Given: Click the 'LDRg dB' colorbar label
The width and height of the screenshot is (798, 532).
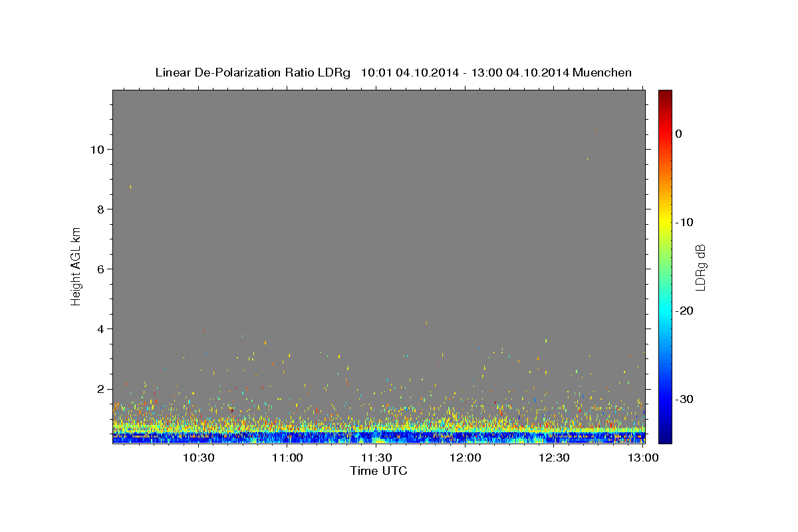Looking at the screenshot, I should point(700,267).
